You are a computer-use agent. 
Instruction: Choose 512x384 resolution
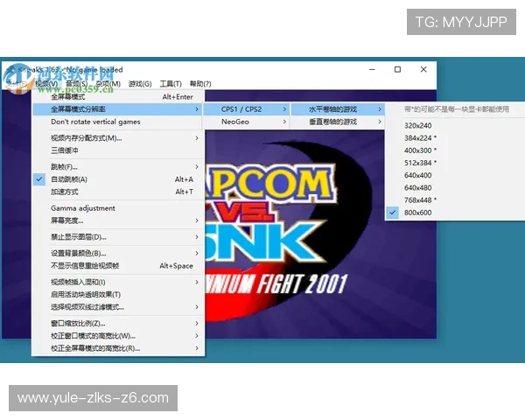click(x=455, y=163)
